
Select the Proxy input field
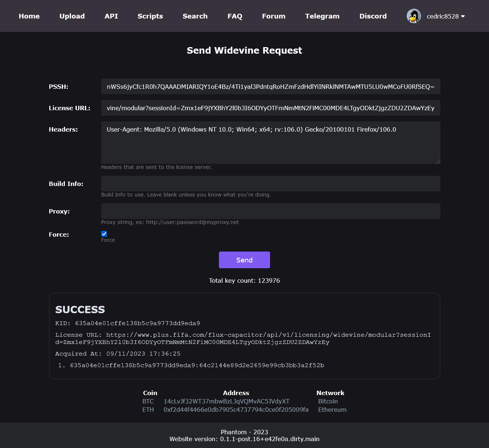click(x=270, y=211)
